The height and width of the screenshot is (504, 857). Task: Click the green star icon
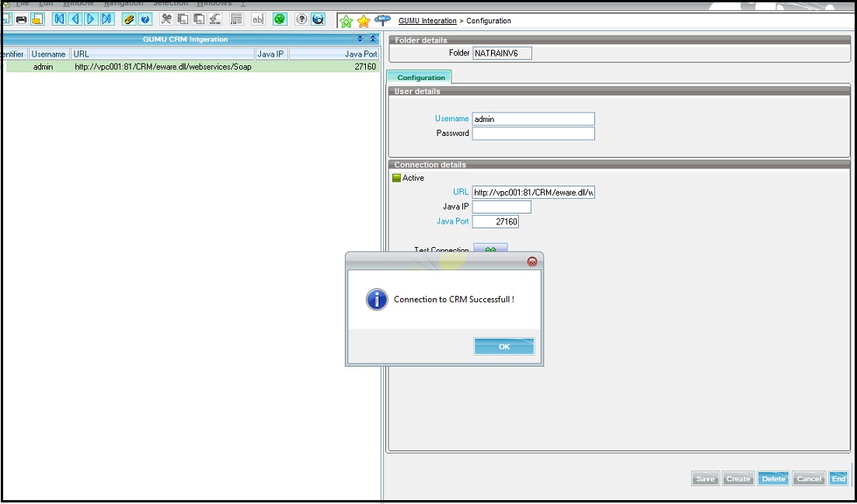point(347,21)
